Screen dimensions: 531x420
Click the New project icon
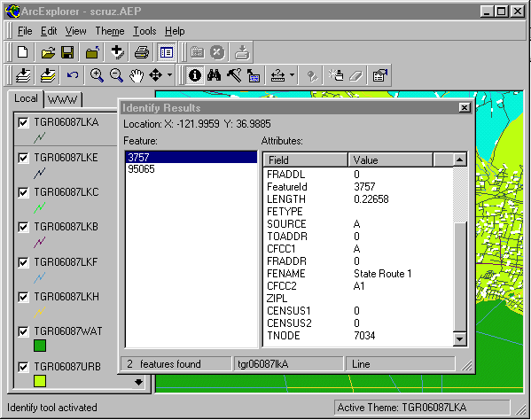tap(23, 52)
